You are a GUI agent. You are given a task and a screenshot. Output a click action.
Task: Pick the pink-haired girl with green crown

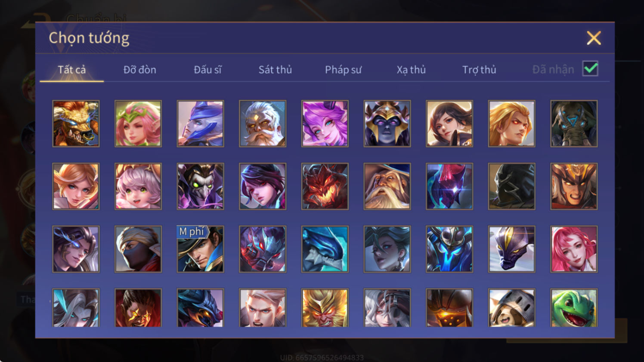tap(138, 124)
